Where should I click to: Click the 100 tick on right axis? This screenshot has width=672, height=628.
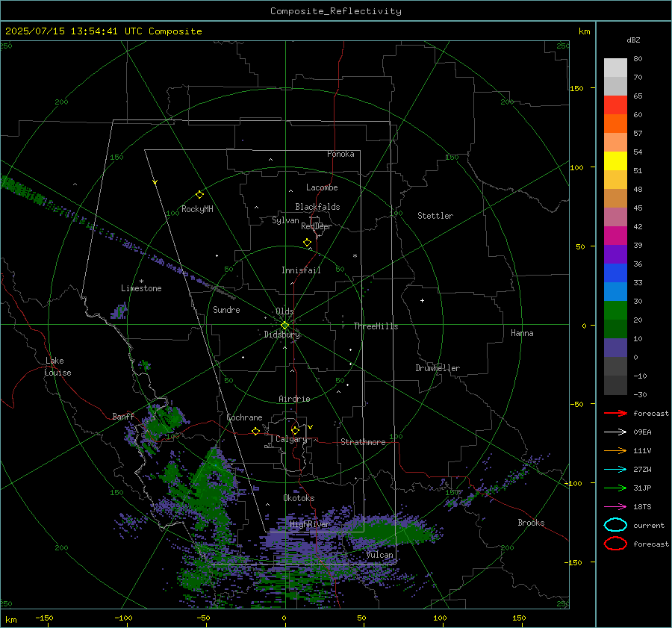tap(577, 167)
